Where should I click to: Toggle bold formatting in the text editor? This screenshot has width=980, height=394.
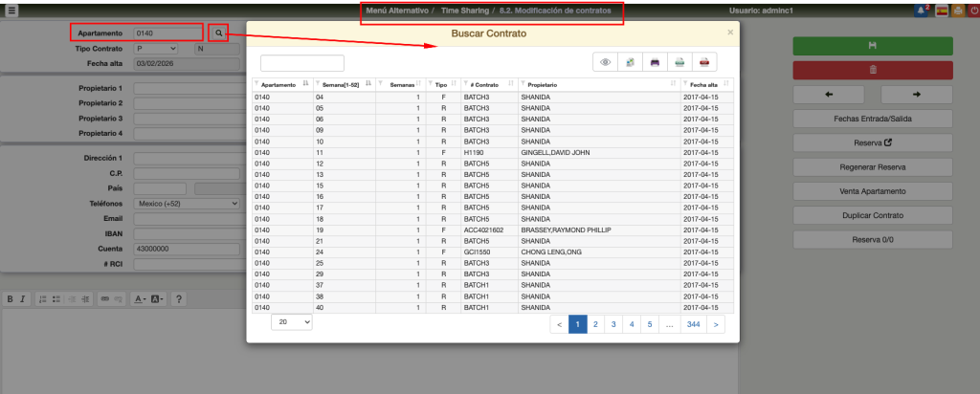click(x=11, y=299)
